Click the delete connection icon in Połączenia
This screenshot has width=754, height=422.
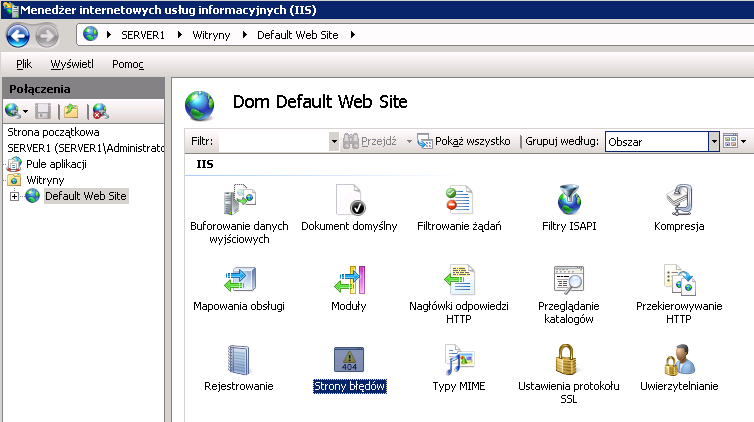click(100, 111)
